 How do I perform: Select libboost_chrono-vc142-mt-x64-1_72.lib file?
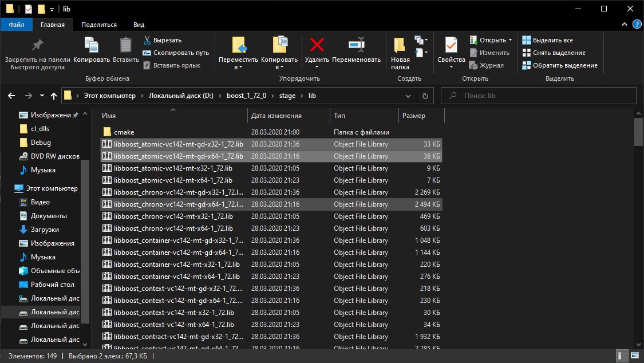[x=271, y=228]
